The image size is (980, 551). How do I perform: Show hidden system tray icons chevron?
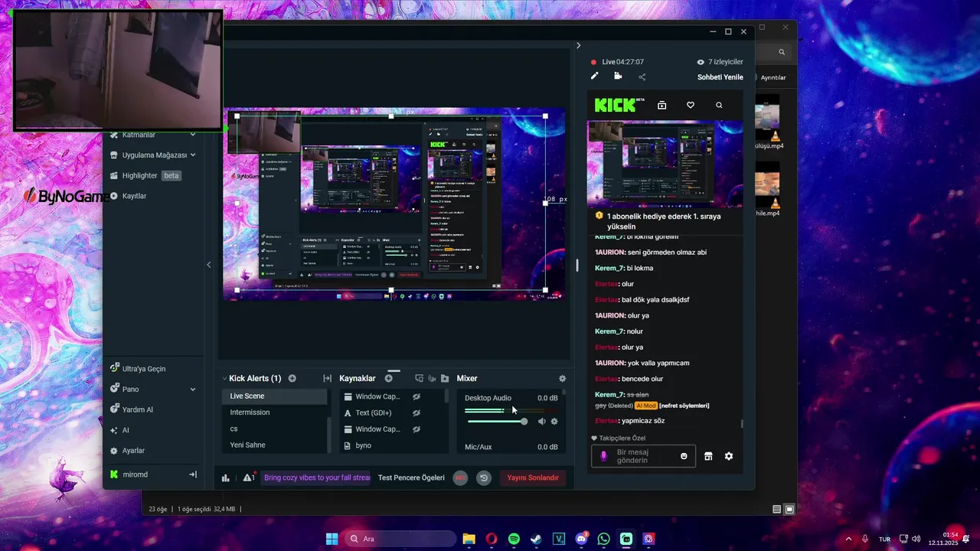point(848,539)
